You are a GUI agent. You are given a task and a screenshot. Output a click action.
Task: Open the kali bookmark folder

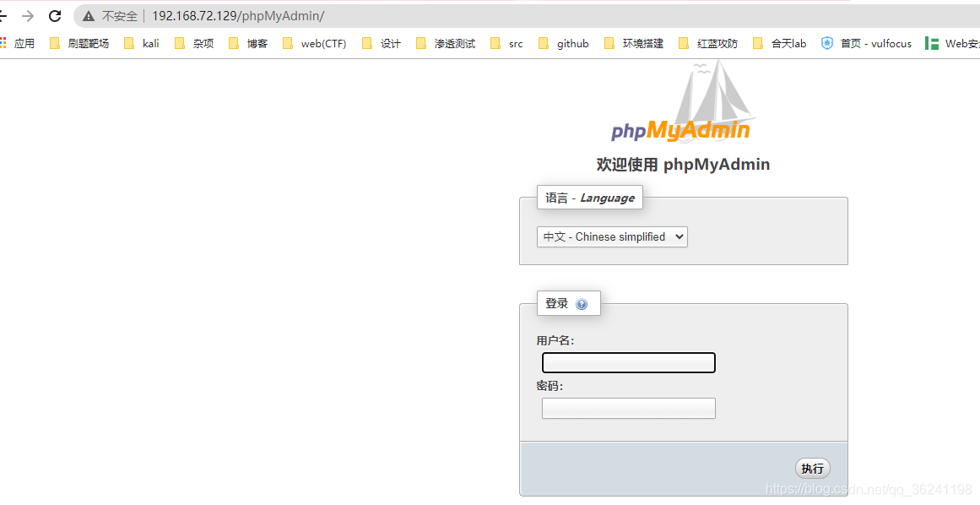pos(142,43)
